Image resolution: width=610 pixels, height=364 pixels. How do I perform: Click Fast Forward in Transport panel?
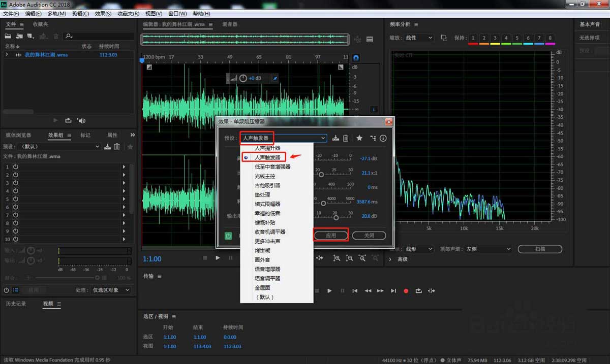pos(380,291)
